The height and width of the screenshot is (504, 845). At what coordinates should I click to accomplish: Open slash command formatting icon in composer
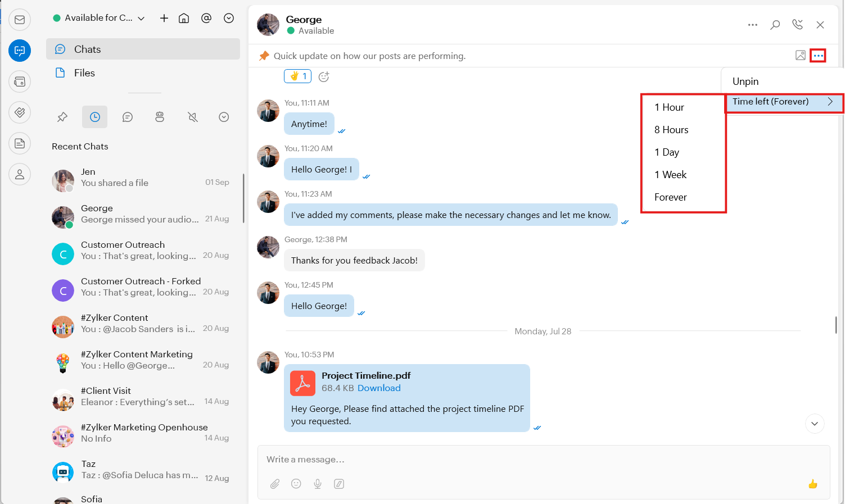tap(339, 484)
